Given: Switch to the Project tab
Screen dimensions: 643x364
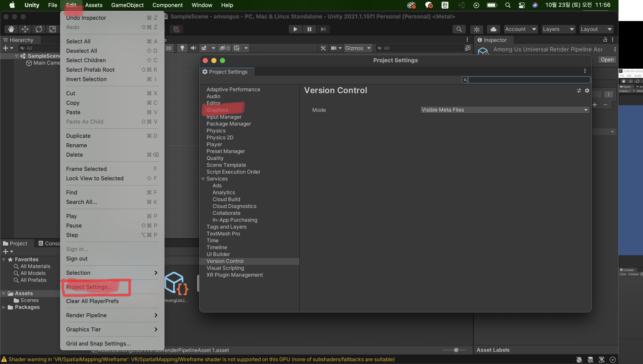Looking at the screenshot, I should 15,243.
